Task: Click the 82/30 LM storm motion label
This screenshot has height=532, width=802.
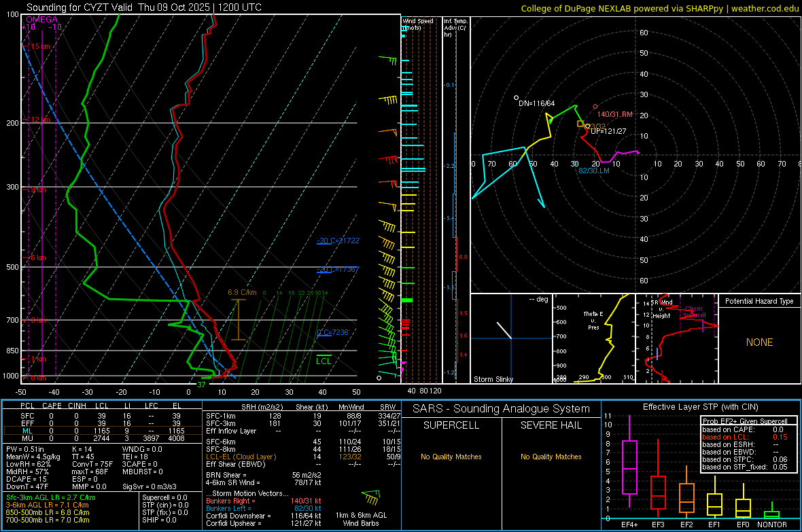Action: 594,171
